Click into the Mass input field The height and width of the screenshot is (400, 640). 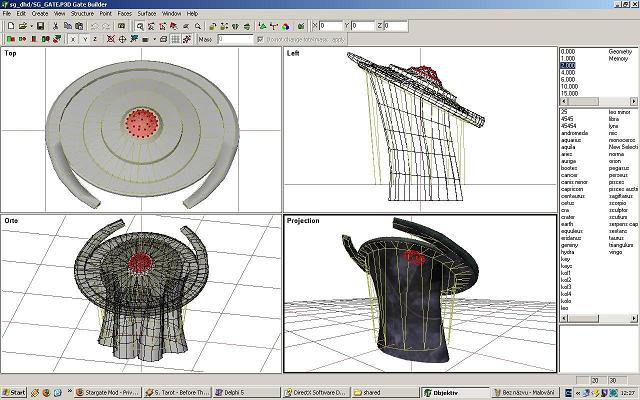pos(235,39)
